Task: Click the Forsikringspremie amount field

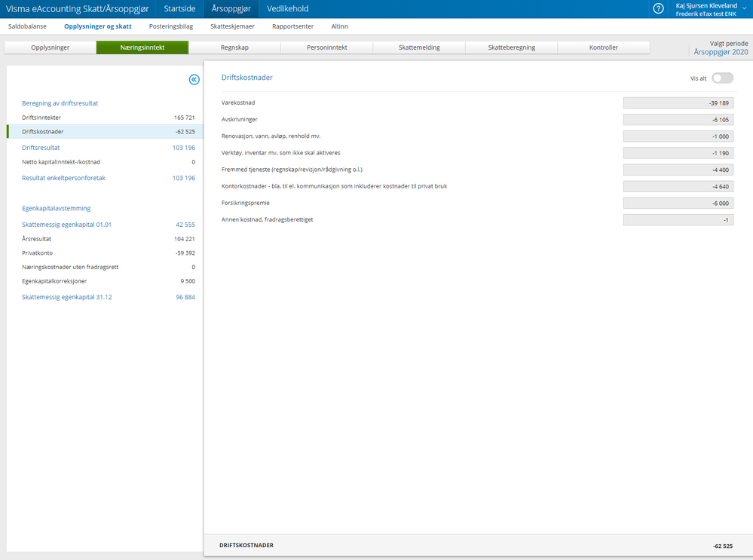Action: pos(678,203)
